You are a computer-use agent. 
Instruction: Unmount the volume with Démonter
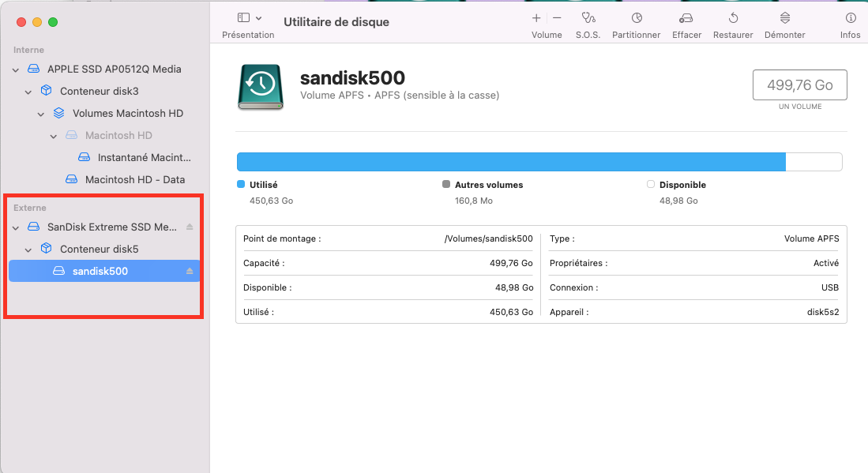click(x=785, y=18)
